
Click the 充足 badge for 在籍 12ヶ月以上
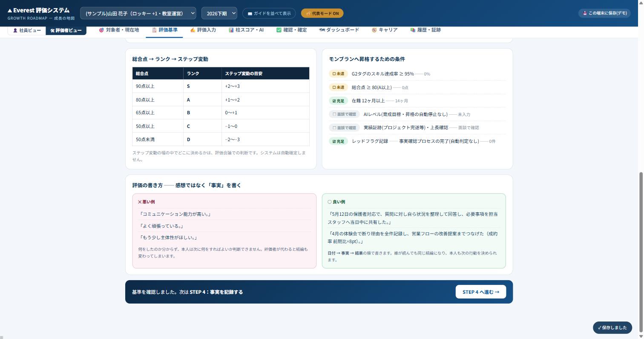coord(338,101)
